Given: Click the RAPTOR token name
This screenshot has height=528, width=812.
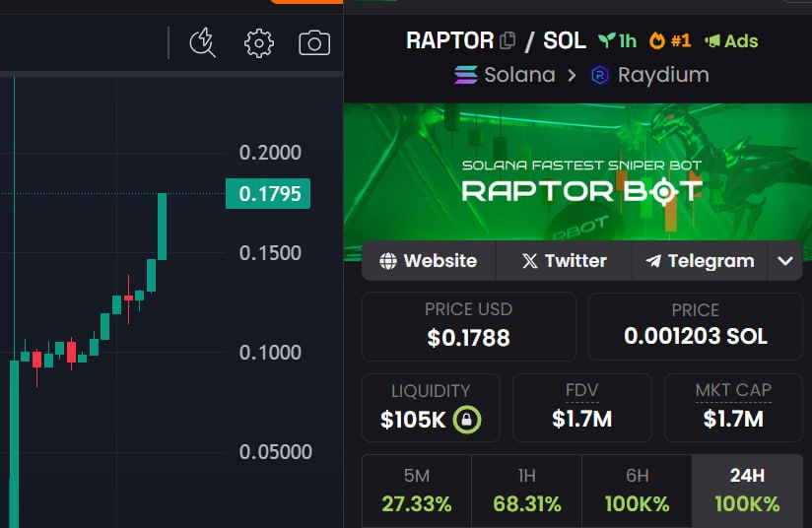Looking at the screenshot, I should coord(450,40).
